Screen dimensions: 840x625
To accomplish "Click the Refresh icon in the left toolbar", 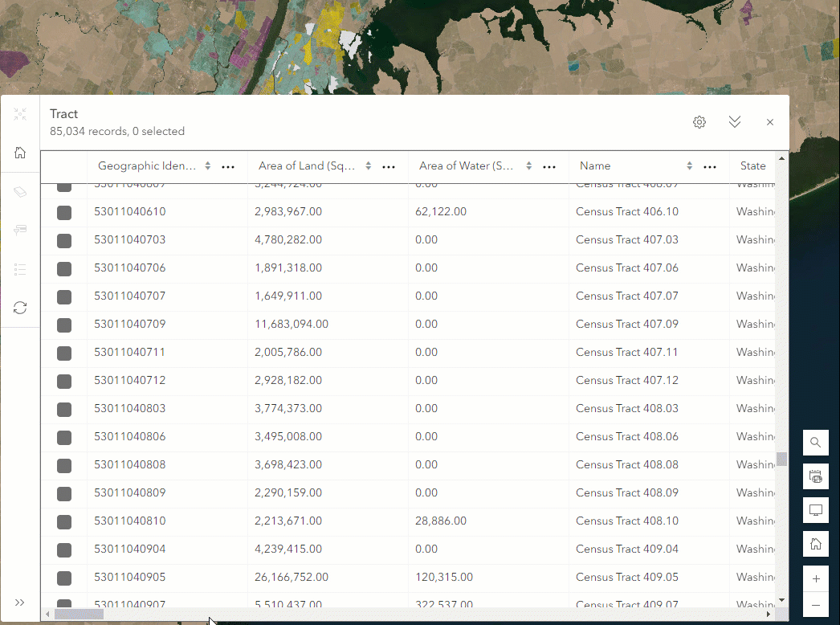I will [x=20, y=307].
